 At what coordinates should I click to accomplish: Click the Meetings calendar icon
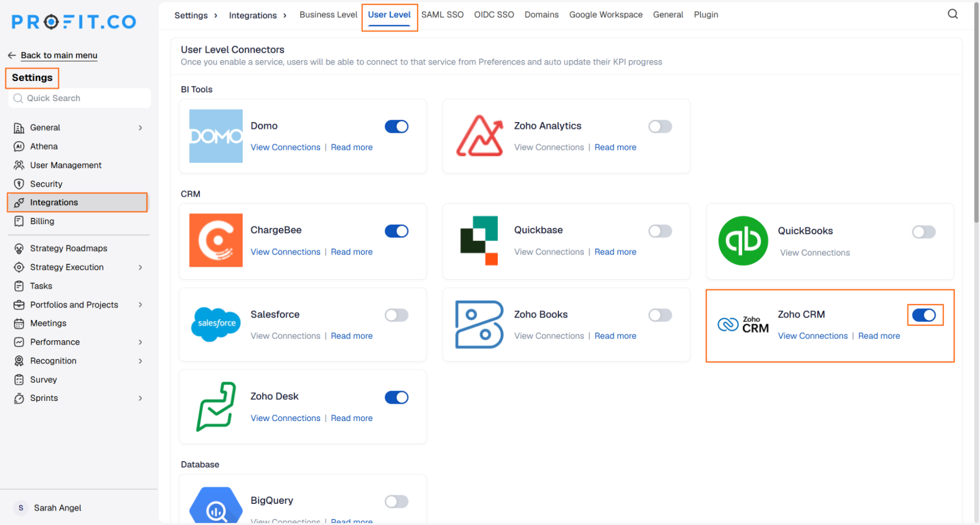(19, 323)
